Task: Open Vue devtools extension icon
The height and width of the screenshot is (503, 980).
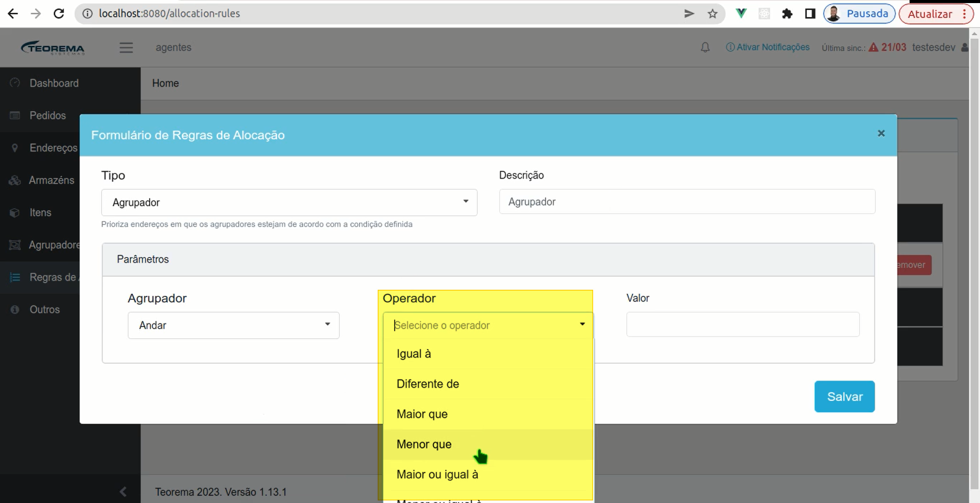Action: [741, 14]
